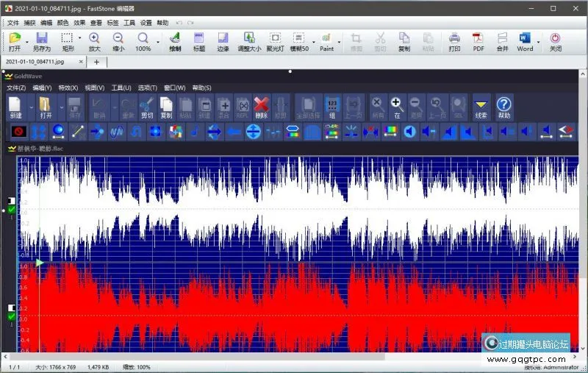Toggle the green checkmark on the white channel
The height and width of the screenshot is (373, 588).
click(x=11, y=210)
